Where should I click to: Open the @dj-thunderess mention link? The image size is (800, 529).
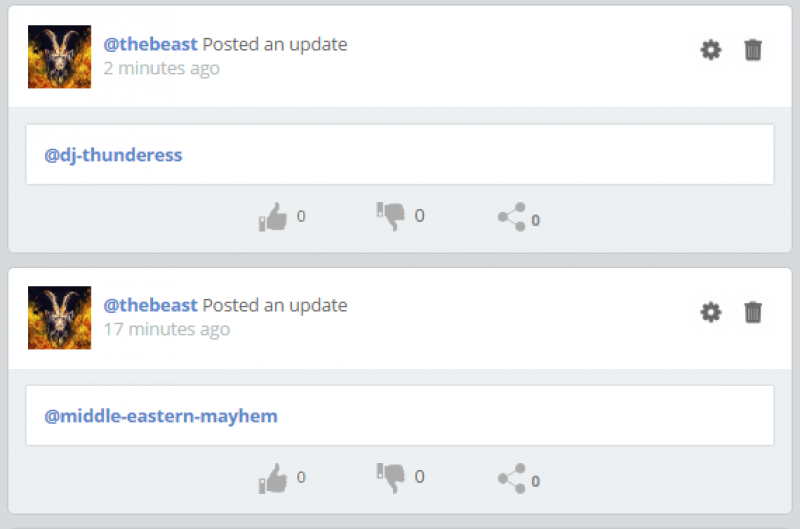pos(113,155)
